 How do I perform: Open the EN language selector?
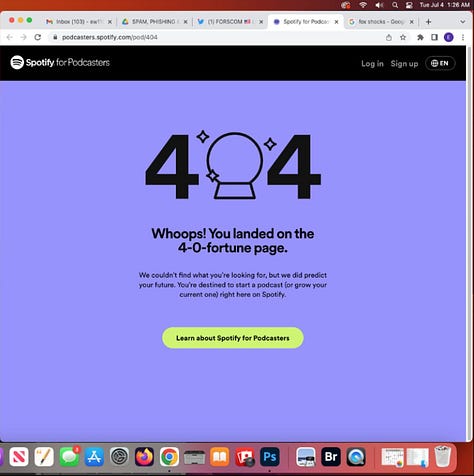[440, 63]
